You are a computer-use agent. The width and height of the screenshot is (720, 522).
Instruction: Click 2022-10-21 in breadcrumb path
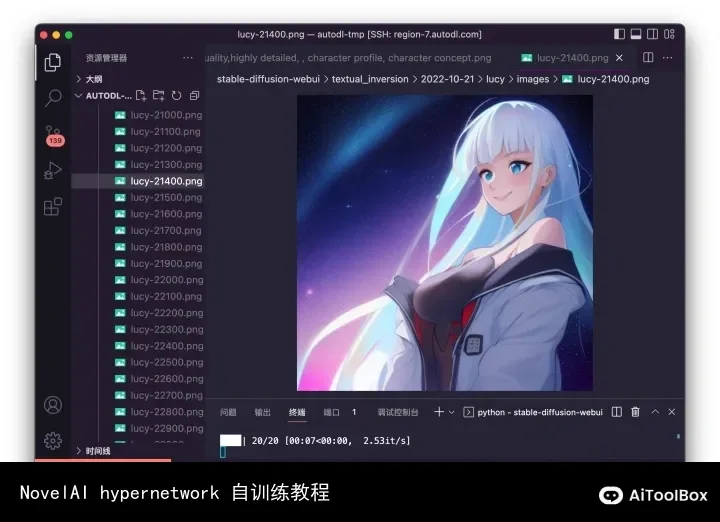coord(447,79)
